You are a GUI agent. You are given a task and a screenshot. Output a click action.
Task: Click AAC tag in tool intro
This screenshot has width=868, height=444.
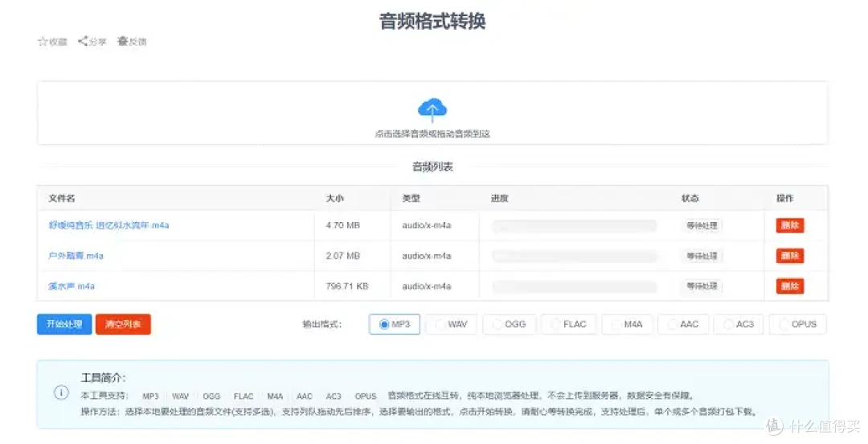coord(305,397)
